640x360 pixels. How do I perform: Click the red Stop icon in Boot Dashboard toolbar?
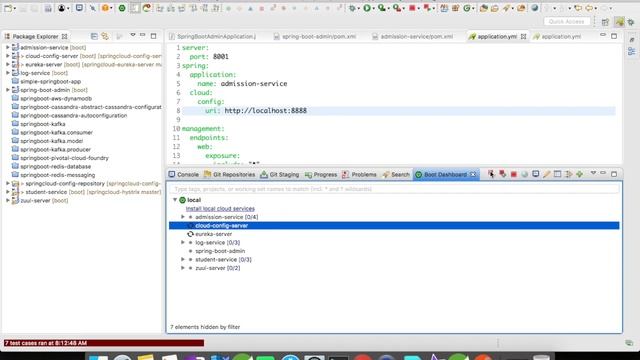click(x=513, y=174)
